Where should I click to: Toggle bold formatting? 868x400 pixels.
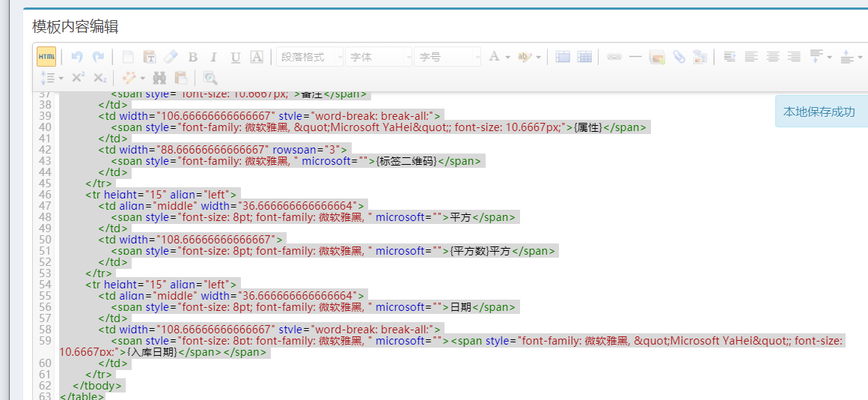click(x=192, y=57)
